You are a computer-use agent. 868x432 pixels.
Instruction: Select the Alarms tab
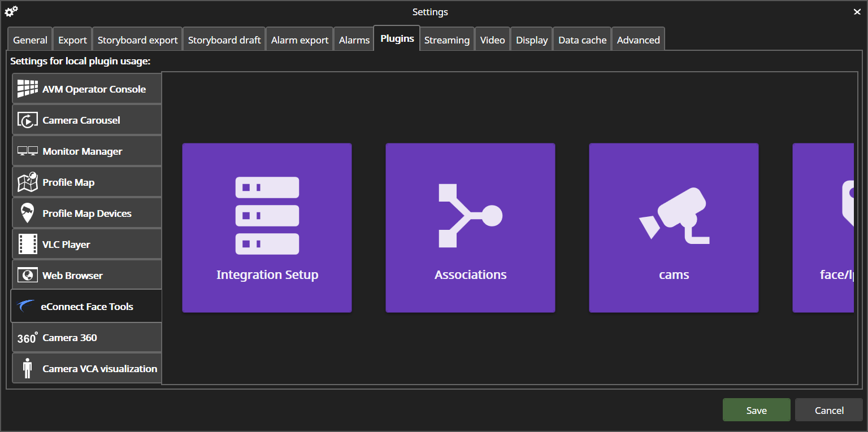(354, 40)
